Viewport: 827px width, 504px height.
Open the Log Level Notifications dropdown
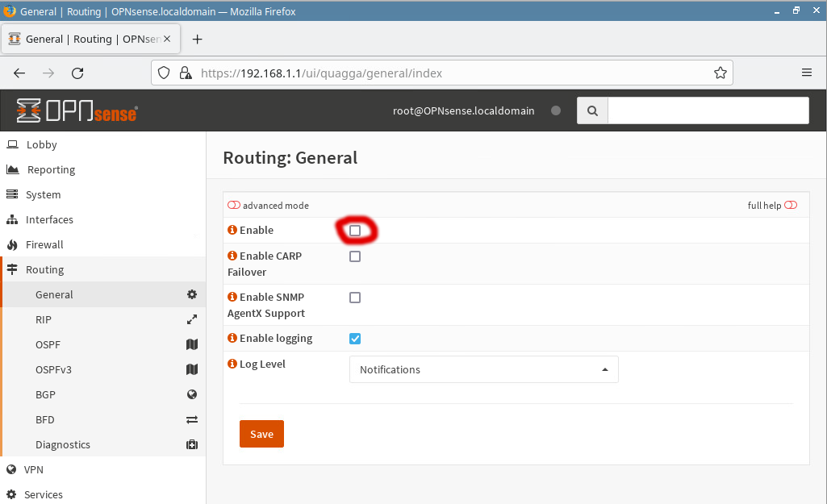point(483,369)
